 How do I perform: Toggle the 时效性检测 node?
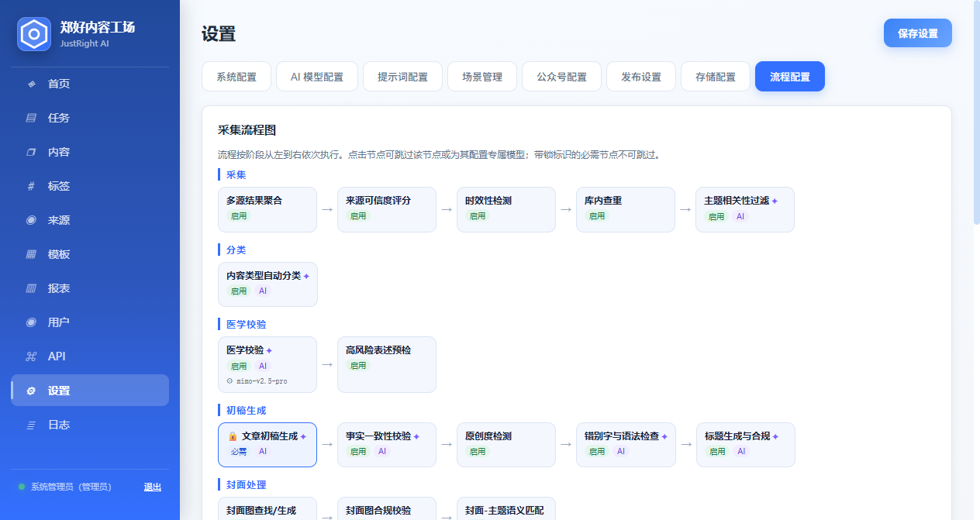(506, 209)
